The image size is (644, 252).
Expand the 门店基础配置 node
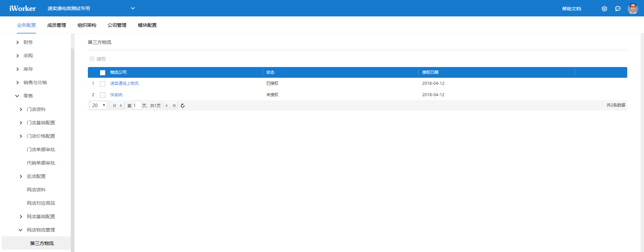(21, 123)
